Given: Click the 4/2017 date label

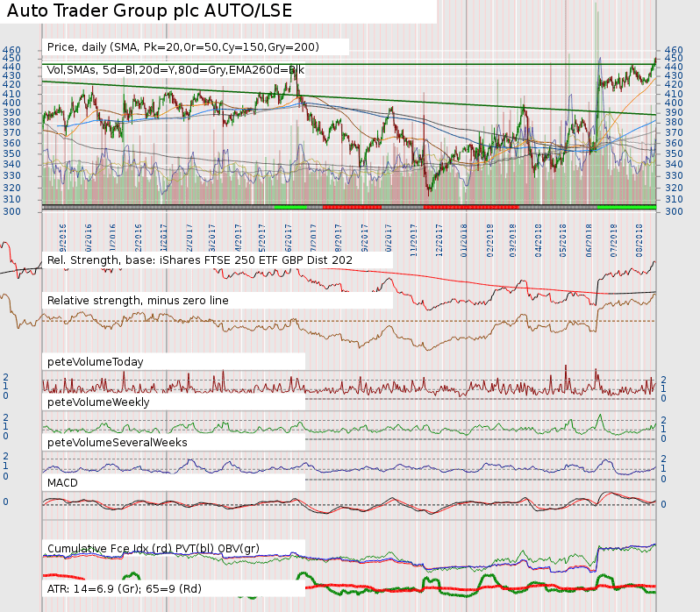Looking at the screenshot, I should [238, 238].
